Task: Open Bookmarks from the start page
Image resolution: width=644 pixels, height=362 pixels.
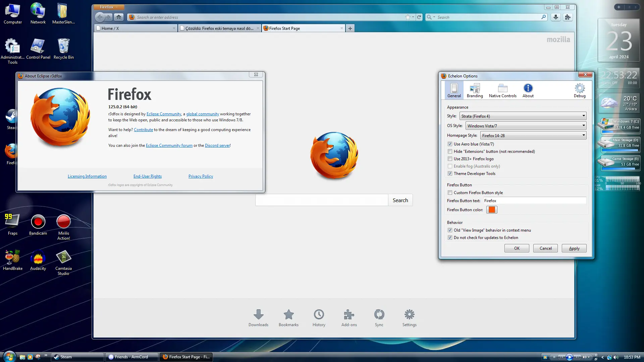Action: (288, 318)
